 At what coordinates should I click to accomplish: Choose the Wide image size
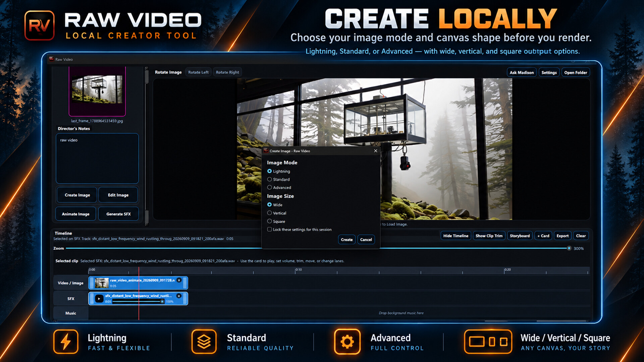(269, 205)
